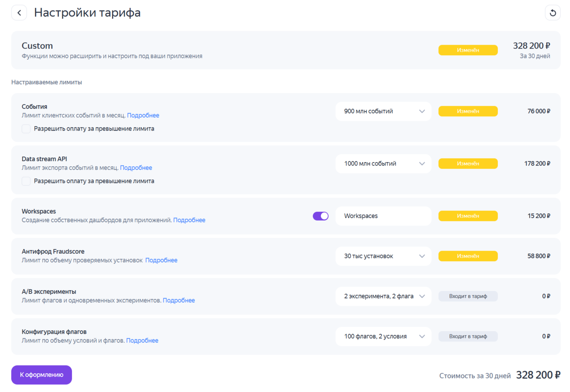Viewport: 570px width, 392px height.
Task: Click the reset tariff refresh icon
Action: 553,13
